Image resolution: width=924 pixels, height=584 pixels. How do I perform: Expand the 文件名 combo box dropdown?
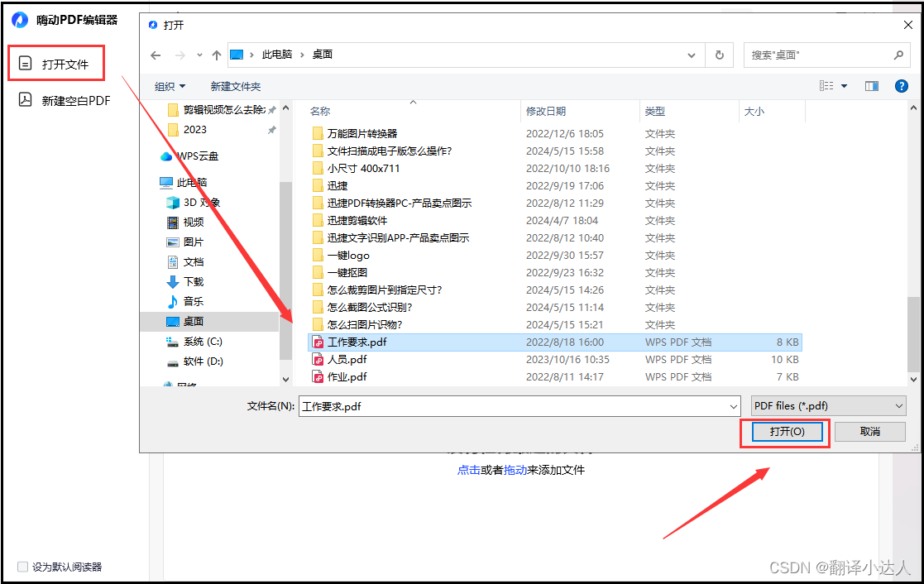(734, 406)
